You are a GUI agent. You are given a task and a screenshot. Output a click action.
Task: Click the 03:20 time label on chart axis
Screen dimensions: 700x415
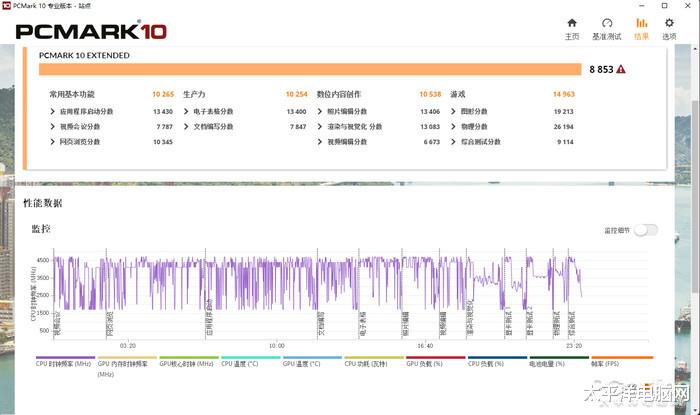[x=128, y=346]
